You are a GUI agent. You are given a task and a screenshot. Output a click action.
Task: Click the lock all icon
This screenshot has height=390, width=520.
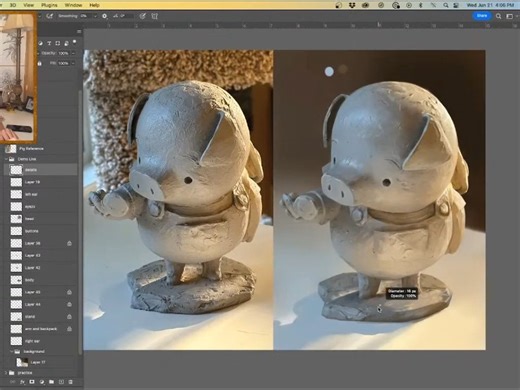coord(40,63)
